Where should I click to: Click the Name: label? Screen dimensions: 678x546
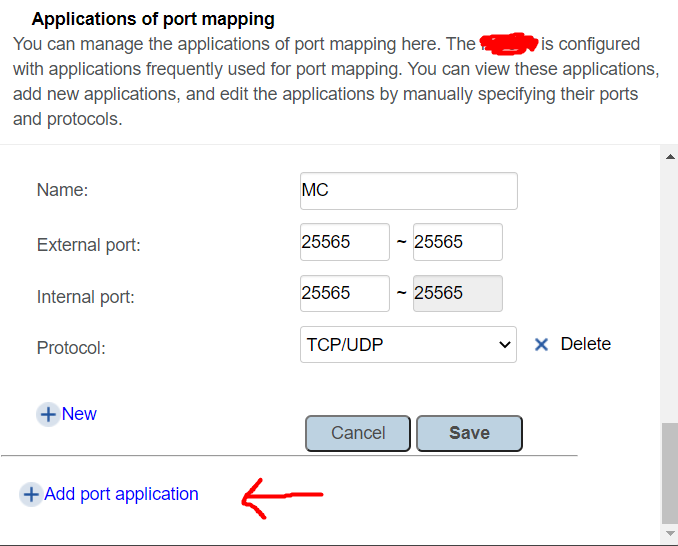(x=62, y=190)
